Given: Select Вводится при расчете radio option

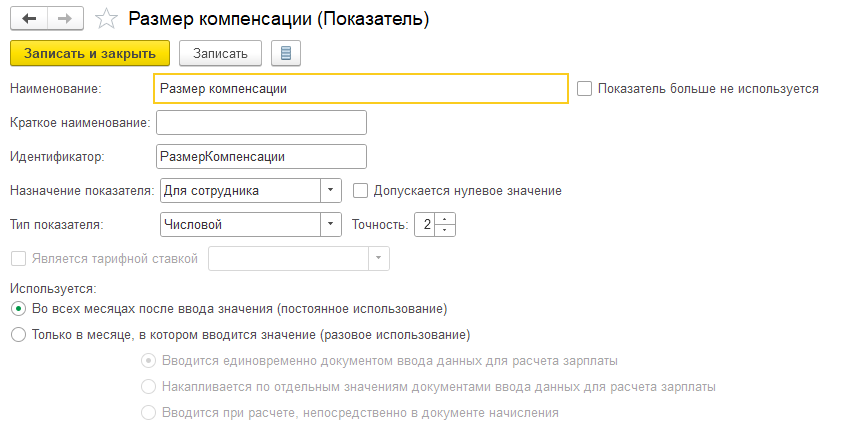Looking at the screenshot, I should pyautogui.click(x=148, y=413).
